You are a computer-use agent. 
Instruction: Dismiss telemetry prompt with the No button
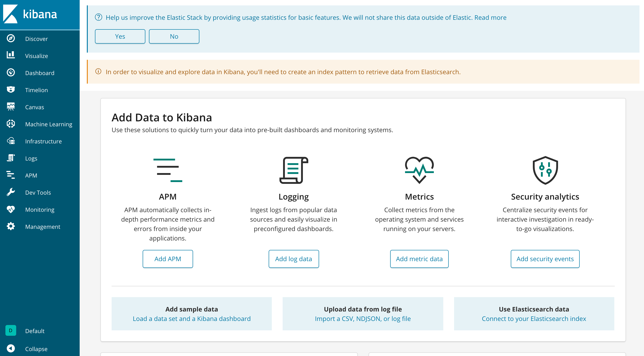174,36
